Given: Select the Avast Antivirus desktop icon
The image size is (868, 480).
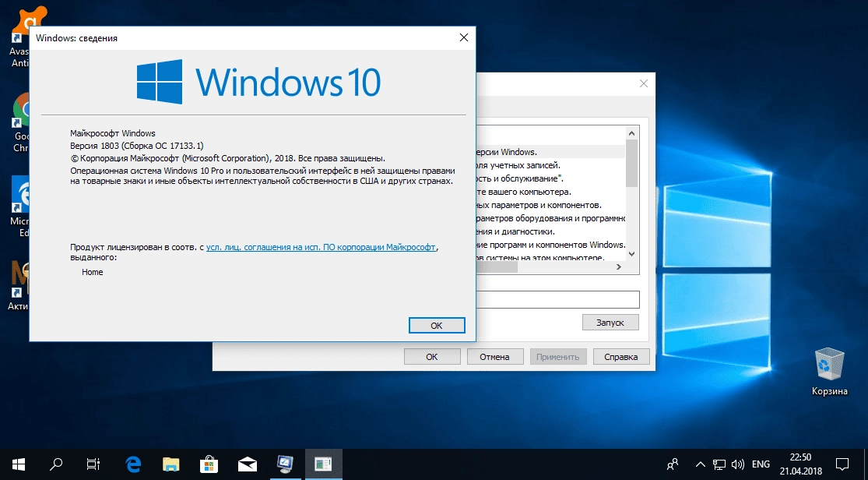Looking at the screenshot, I should tap(19, 37).
